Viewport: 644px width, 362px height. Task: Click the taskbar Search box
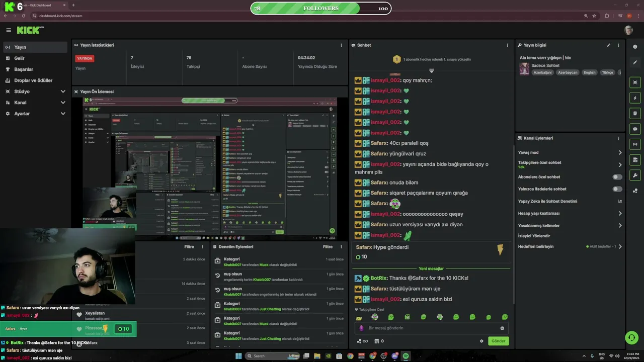272,356
